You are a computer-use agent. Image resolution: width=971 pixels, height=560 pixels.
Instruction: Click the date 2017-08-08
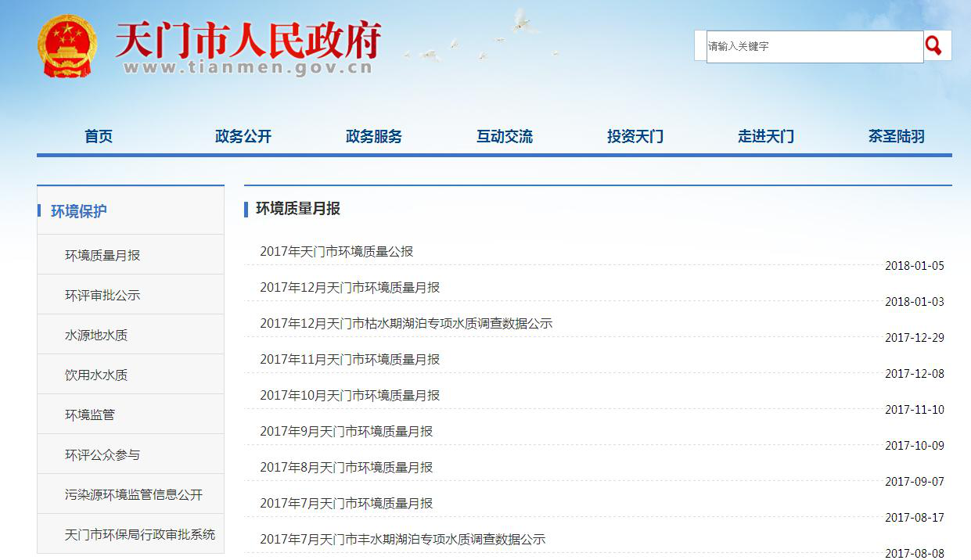tap(915, 554)
